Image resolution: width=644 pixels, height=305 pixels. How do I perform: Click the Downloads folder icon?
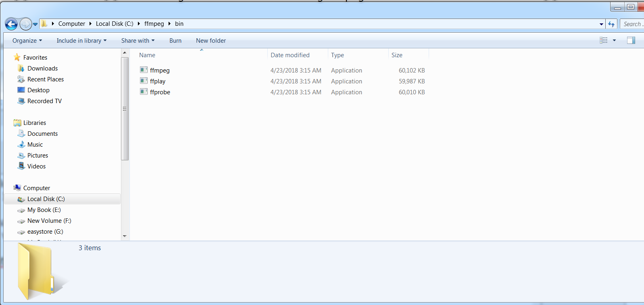[21, 68]
